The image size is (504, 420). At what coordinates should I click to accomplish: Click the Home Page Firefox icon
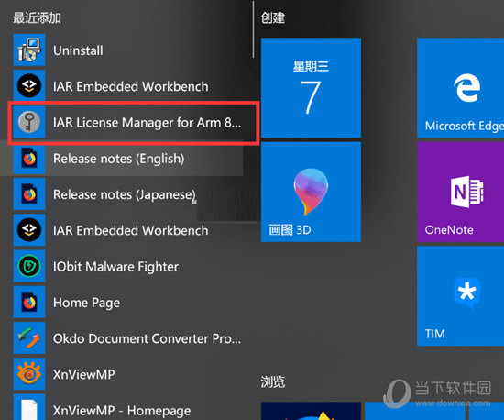pyautogui.click(x=29, y=303)
